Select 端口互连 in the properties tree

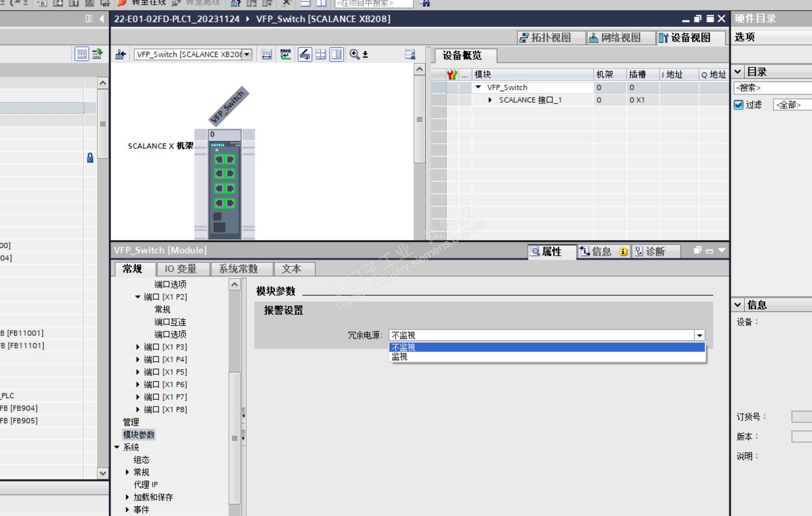[170, 322]
